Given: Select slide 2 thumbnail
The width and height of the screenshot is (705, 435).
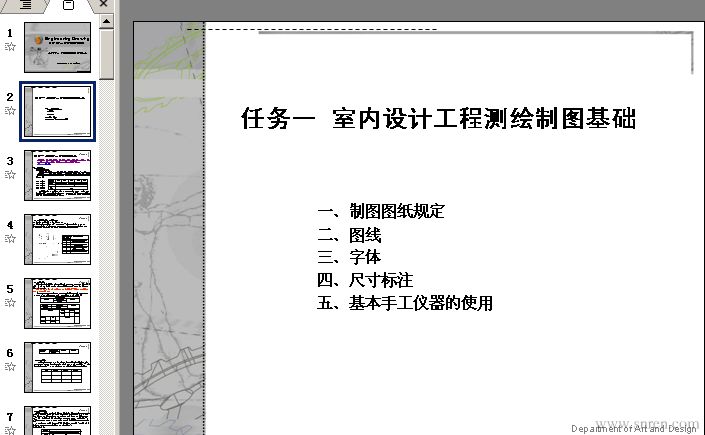Looking at the screenshot, I should pyautogui.click(x=58, y=111).
